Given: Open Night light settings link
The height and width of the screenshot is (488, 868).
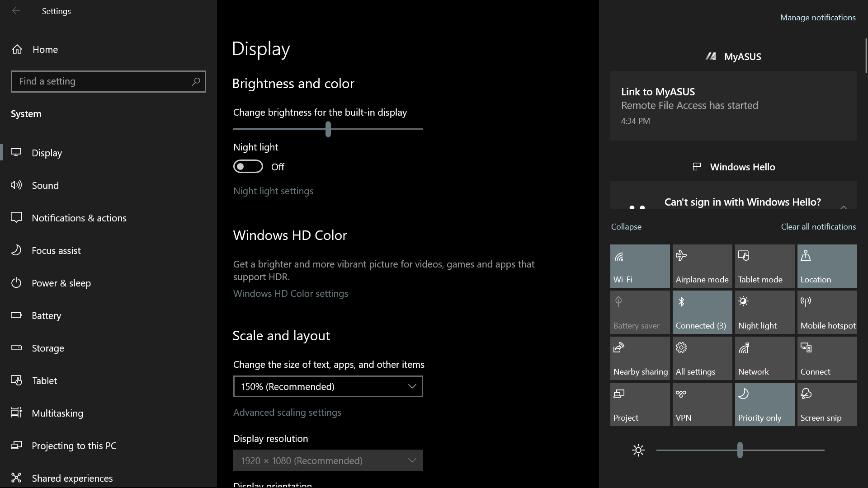Looking at the screenshot, I should [x=273, y=191].
